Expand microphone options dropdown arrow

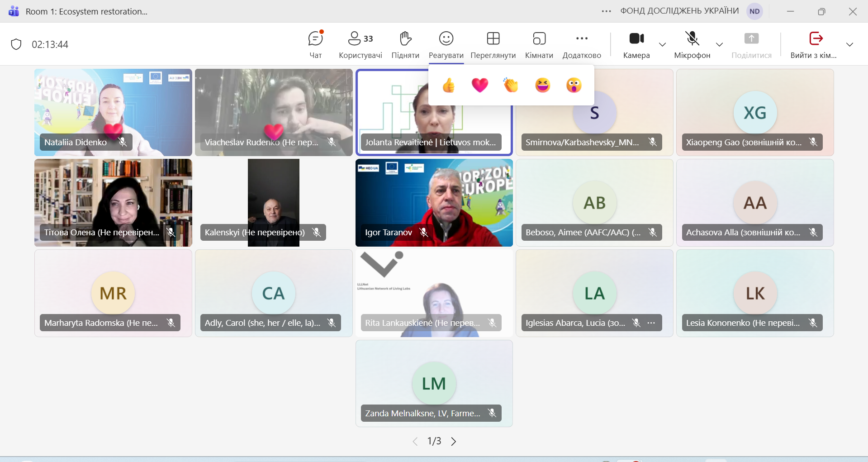coord(719,44)
